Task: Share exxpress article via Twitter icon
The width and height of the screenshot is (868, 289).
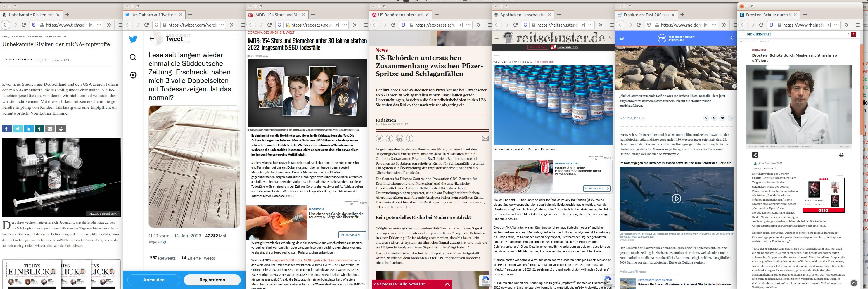Action: click(x=380, y=138)
